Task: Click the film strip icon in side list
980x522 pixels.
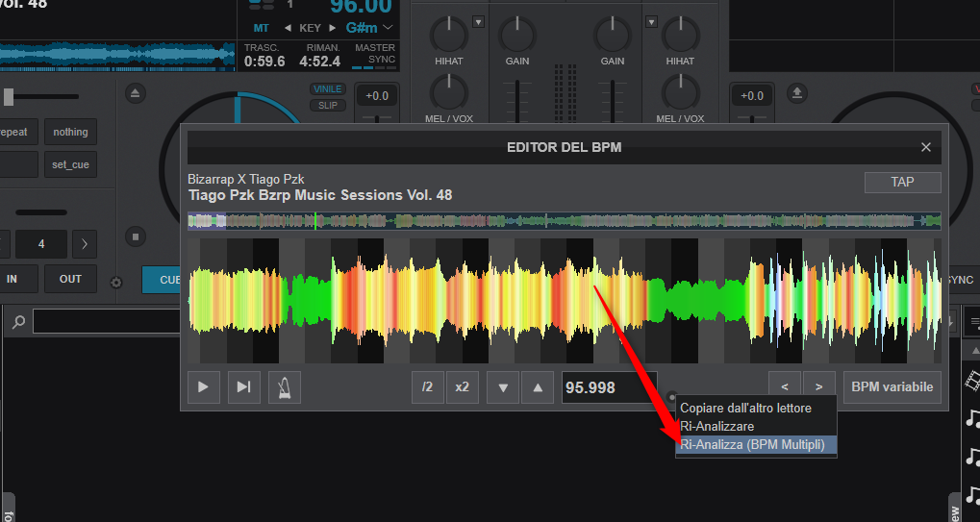Action: point(972,381)
